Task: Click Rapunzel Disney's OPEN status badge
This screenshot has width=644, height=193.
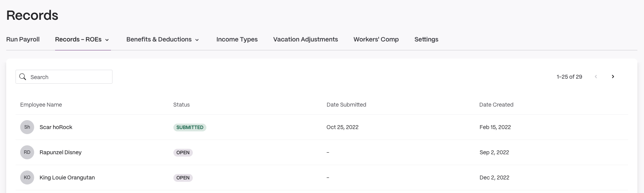Action: click(183, 153)
